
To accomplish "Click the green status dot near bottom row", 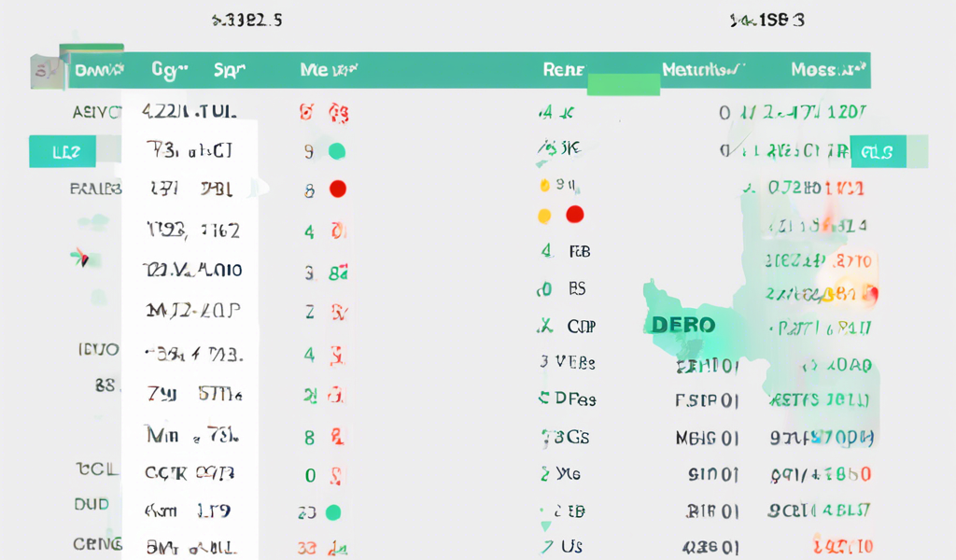I will (x=331, y=512).
